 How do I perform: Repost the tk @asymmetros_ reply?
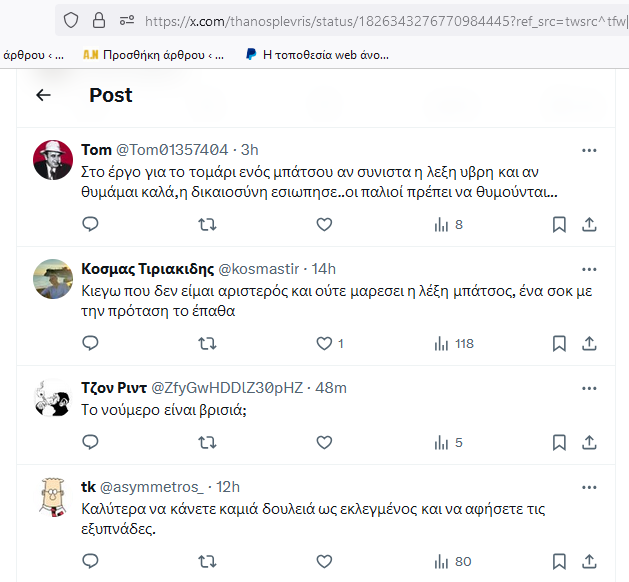[207, 562]
